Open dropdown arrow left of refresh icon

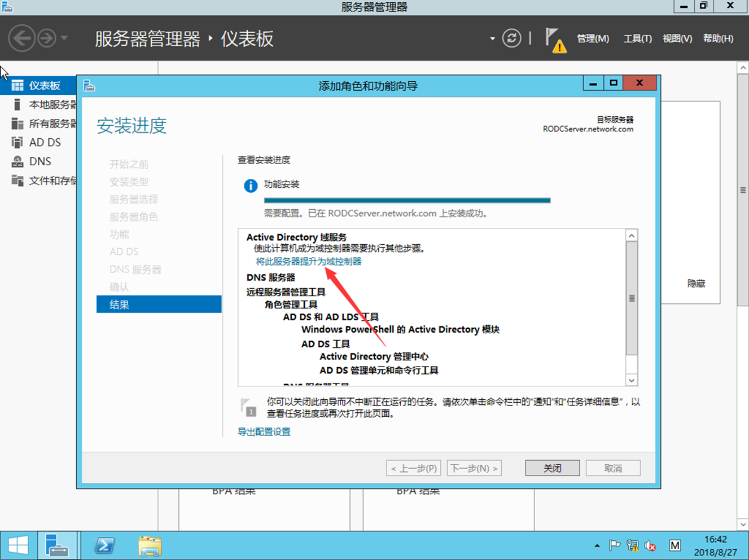[x=492, y=39]
